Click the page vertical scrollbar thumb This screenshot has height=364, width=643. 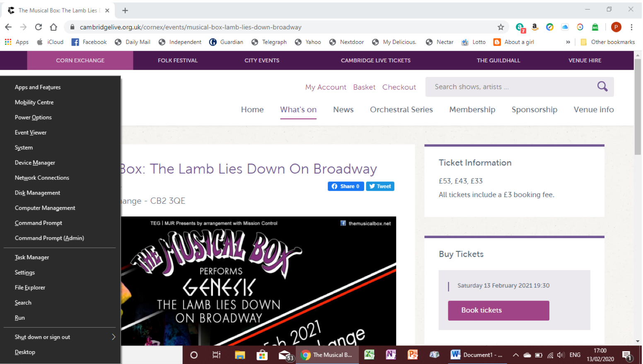(638, 107)
